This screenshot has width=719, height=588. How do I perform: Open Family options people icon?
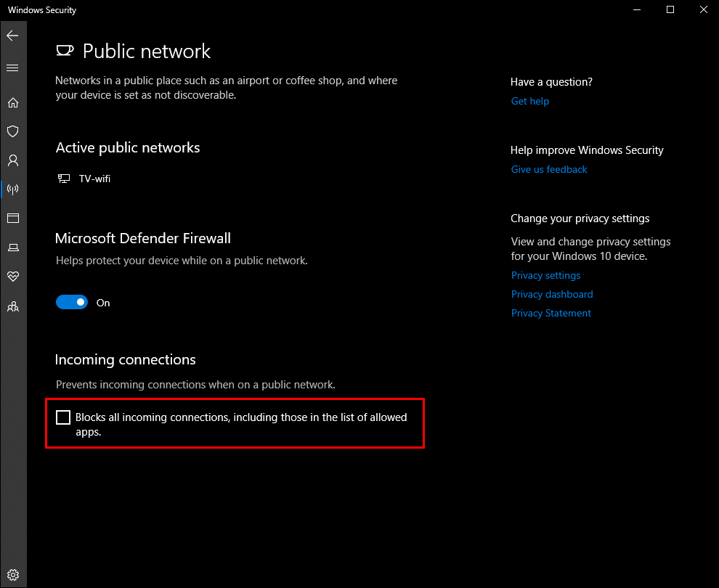(x=12, y=306)
